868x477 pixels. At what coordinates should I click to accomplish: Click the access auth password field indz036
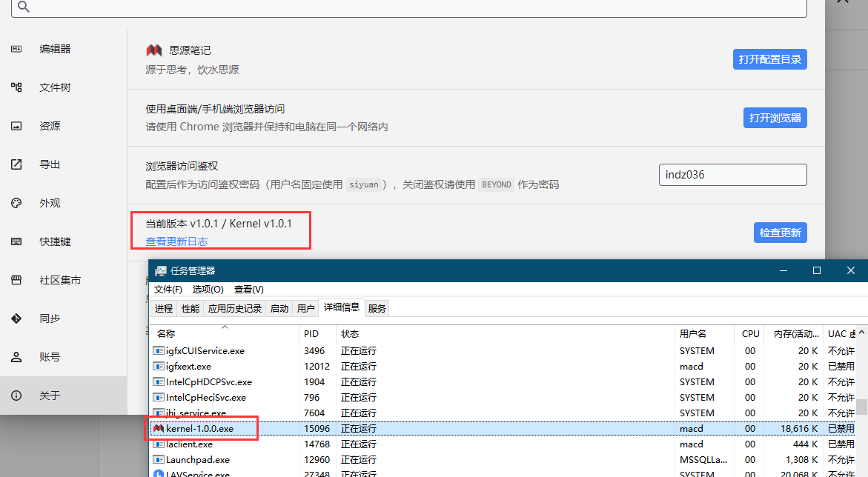[732, 175]
